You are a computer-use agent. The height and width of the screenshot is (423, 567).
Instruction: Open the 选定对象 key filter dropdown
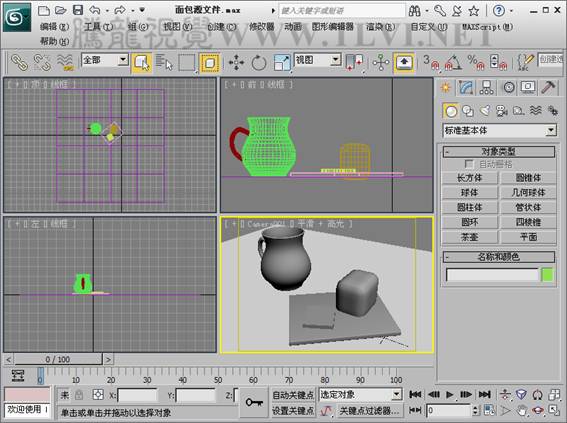point(361,394)
